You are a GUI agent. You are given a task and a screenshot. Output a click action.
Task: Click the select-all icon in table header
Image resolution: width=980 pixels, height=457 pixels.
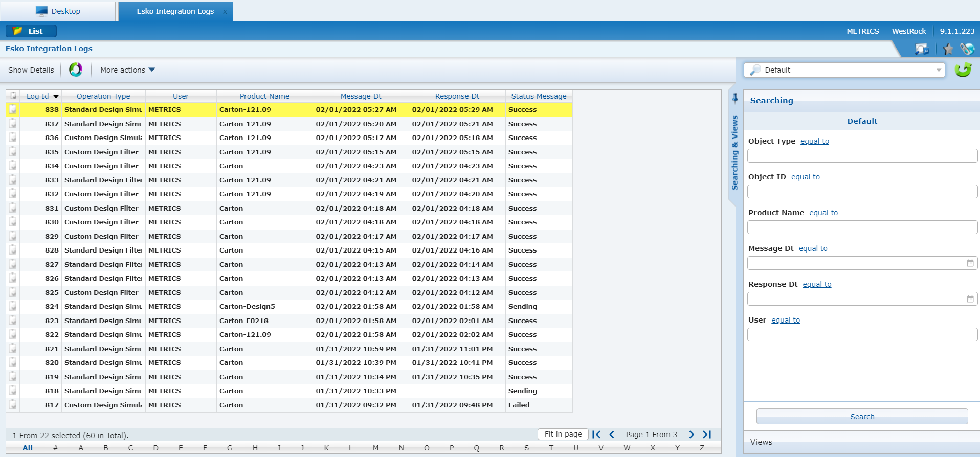point(13,96)
